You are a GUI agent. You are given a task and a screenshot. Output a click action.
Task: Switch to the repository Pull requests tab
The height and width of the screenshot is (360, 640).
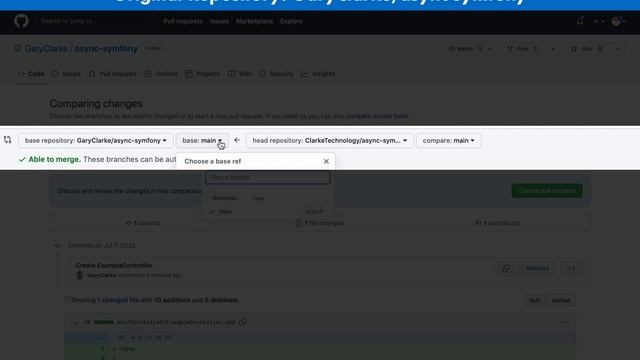point(113,74)
